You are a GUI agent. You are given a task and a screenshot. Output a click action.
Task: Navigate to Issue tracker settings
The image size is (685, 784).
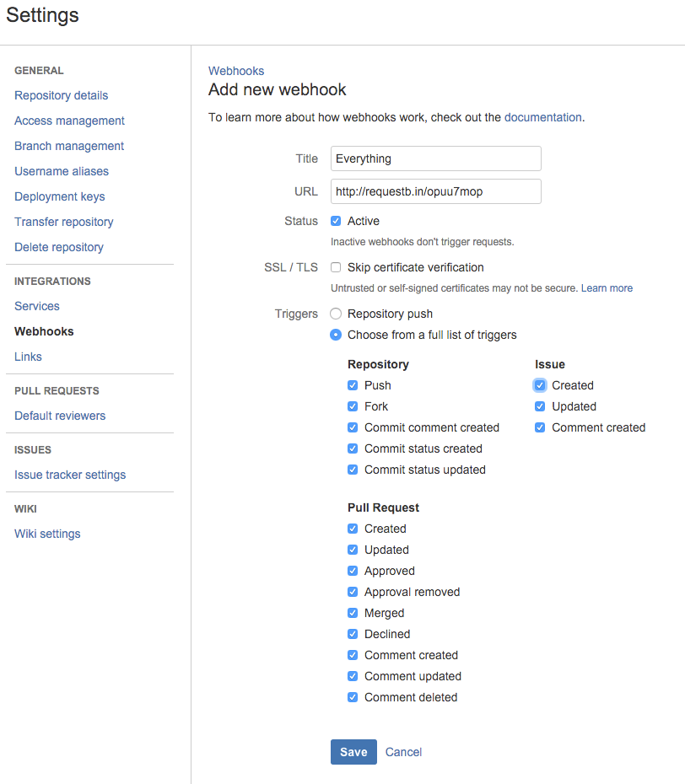pyautogui.click(x=70, y=475)
